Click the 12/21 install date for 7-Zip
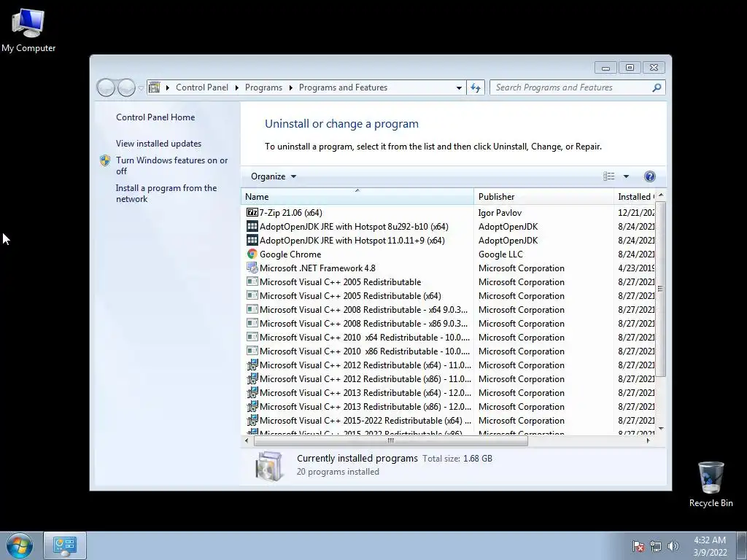This screenshot has height=560, width=747. (636, 213)
